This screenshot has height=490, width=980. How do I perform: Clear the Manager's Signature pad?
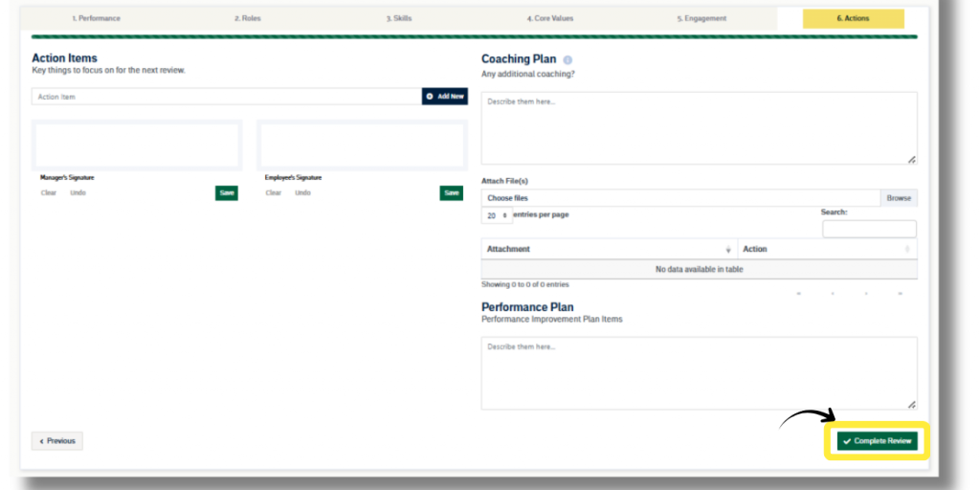(x=49, y=192)
